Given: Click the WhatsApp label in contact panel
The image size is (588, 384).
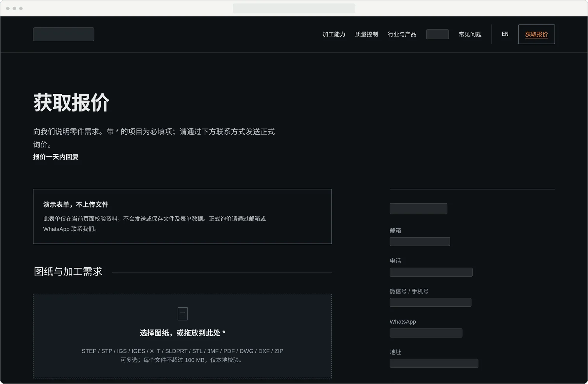Looking at the screenshot, I should tap(403, 321).
